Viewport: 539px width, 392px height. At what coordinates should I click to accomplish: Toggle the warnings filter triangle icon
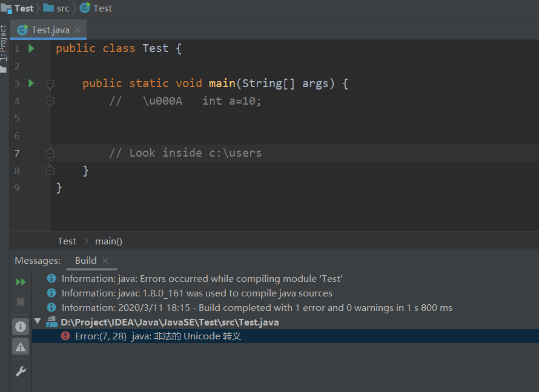coord(21,347)
